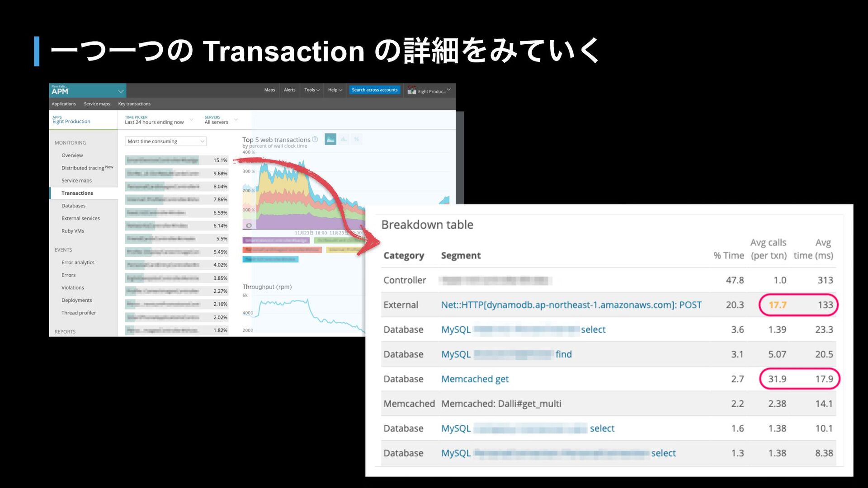Open Violations in the sidebar
Screen dimensions: 868x488
(x=73, y=288)
